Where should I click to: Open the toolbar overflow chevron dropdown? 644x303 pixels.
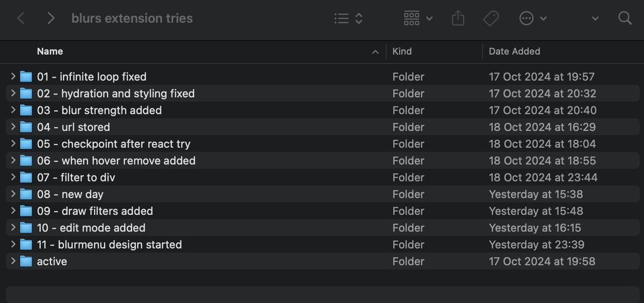pos(595,19)
